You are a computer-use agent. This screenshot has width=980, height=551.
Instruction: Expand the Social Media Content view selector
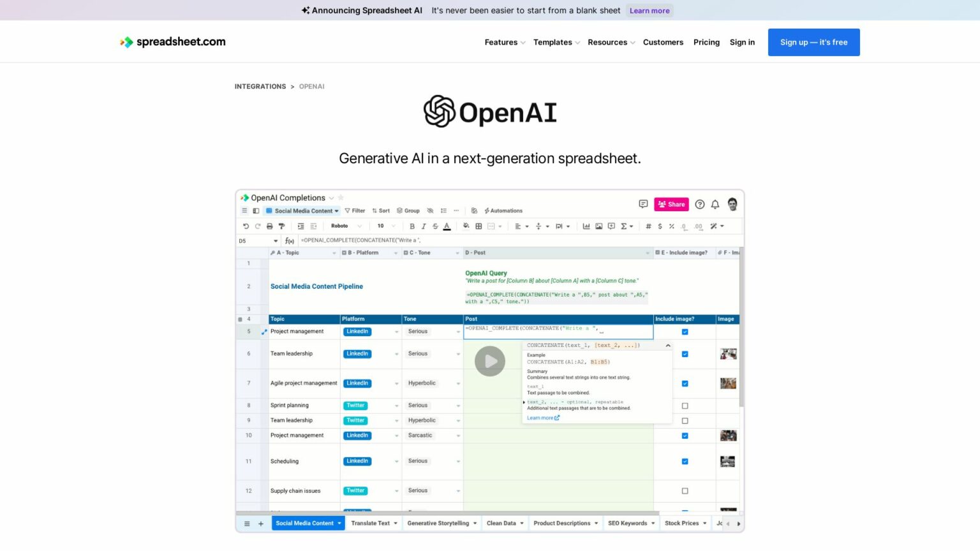[x=336, y=210]
